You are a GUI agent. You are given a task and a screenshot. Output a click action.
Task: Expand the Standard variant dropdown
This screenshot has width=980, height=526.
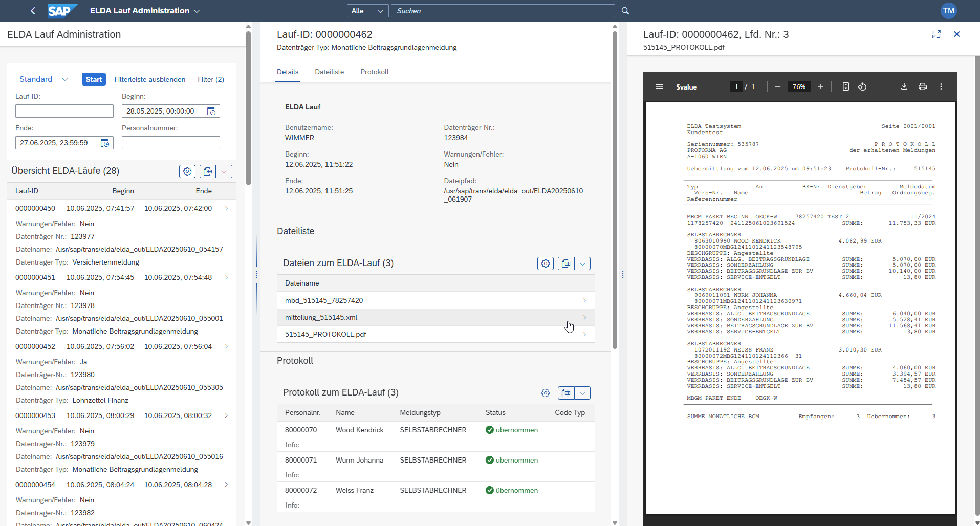pos(65,80)
